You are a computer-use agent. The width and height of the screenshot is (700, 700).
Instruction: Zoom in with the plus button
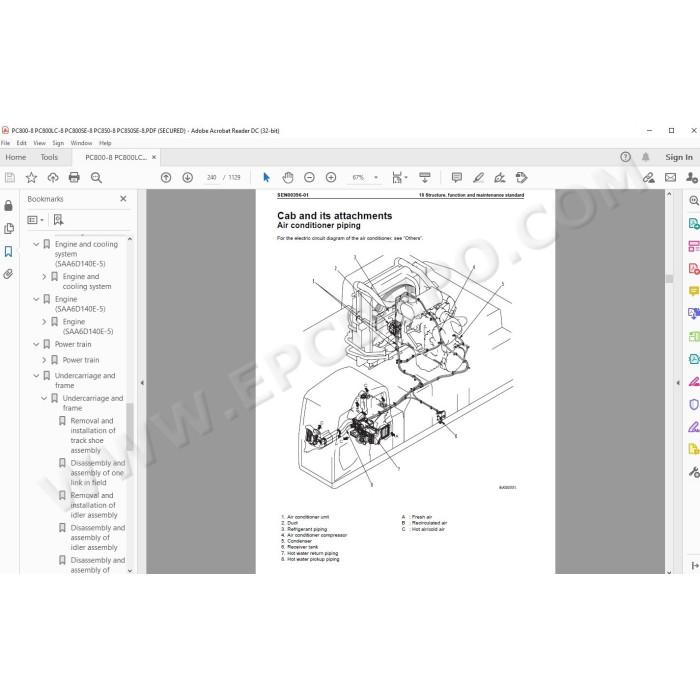click(331, 178)
